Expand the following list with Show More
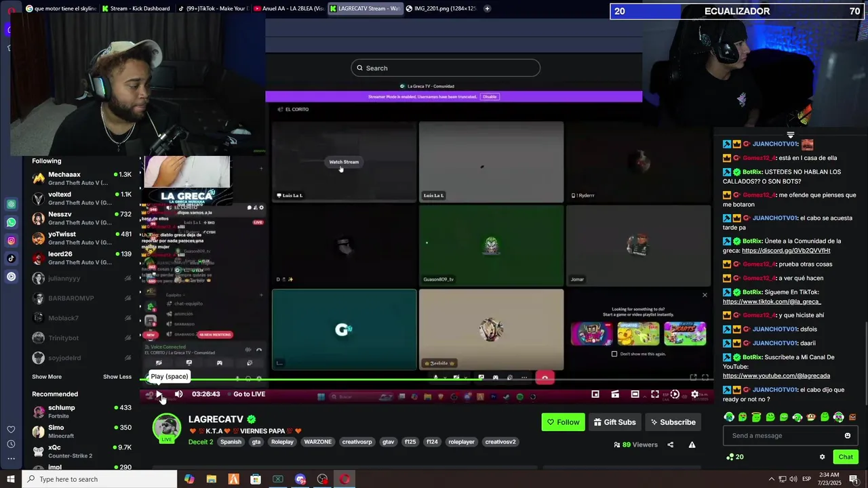This screenshot has width=868, height=488. pyautogui.click(x=47, y=377)
